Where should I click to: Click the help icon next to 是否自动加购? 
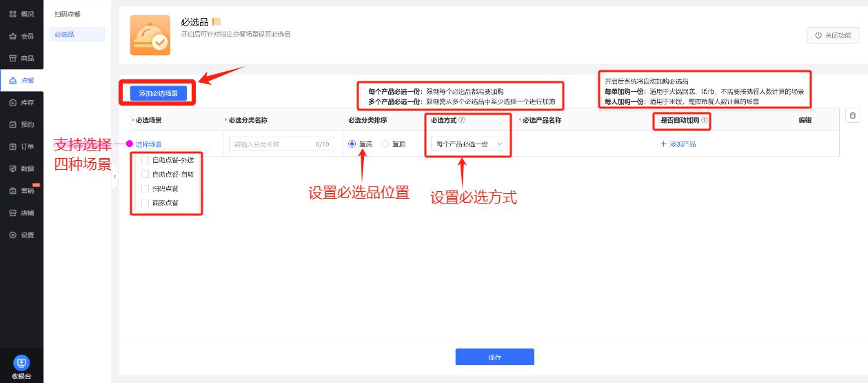[x=705, y=120]
